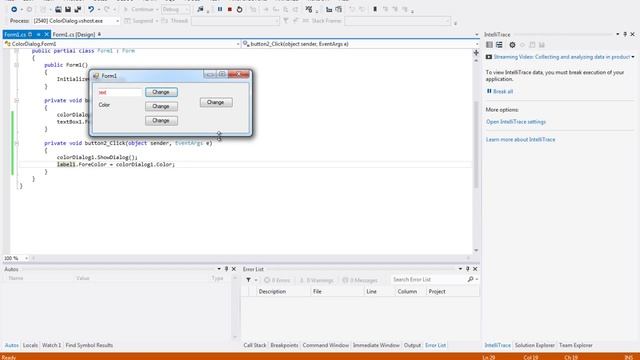Click the Find in Files toolbar icon
Screen dimensions: 640x360
pos(200,9)
